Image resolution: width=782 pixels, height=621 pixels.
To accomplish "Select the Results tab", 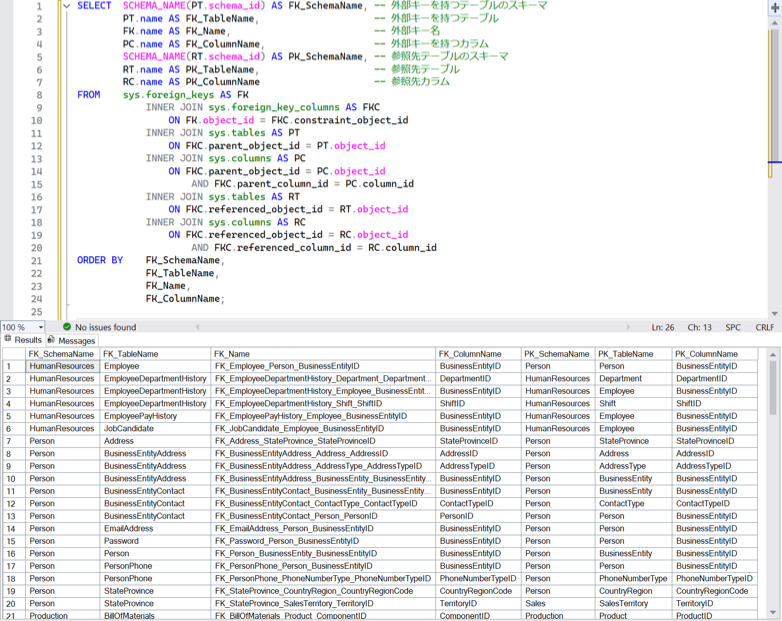I will click(23, 340).
